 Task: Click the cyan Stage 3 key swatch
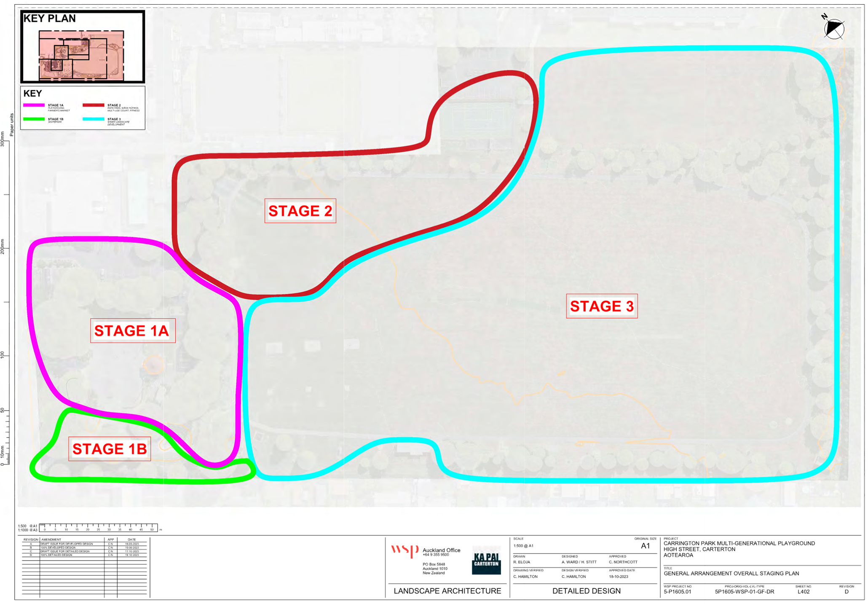(94, 119)
